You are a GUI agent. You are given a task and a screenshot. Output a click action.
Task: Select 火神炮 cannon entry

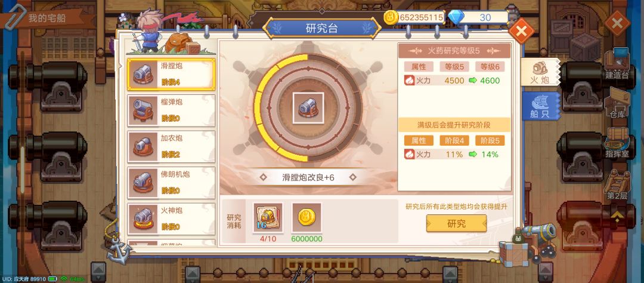tap(171, 219)
